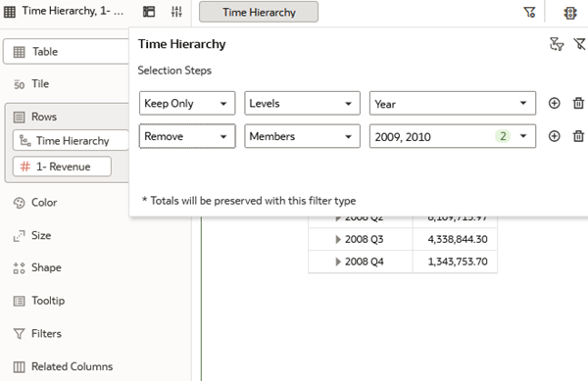
Task: Open the Remove action dropdown
Action: [x=187, y=136]
